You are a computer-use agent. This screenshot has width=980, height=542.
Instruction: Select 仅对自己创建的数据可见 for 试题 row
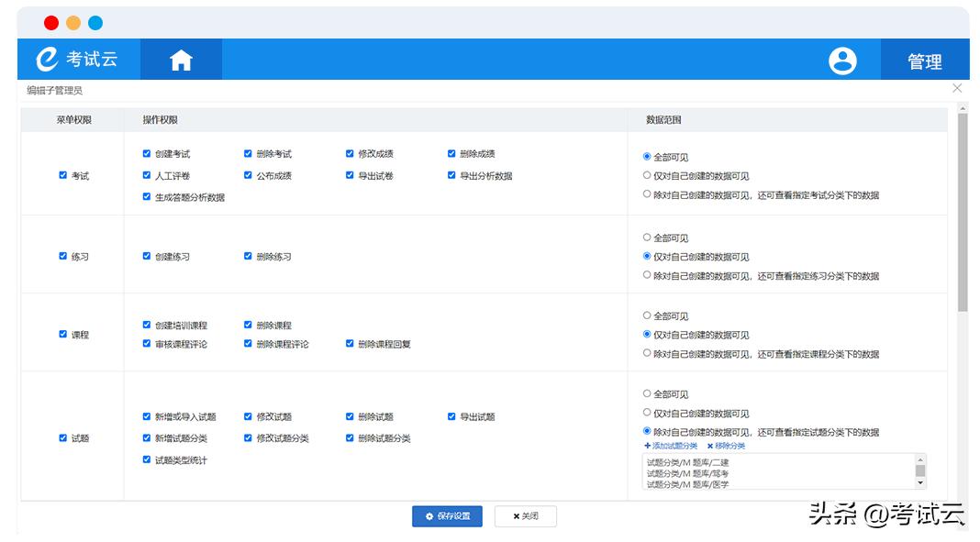(x=647, y=413)
